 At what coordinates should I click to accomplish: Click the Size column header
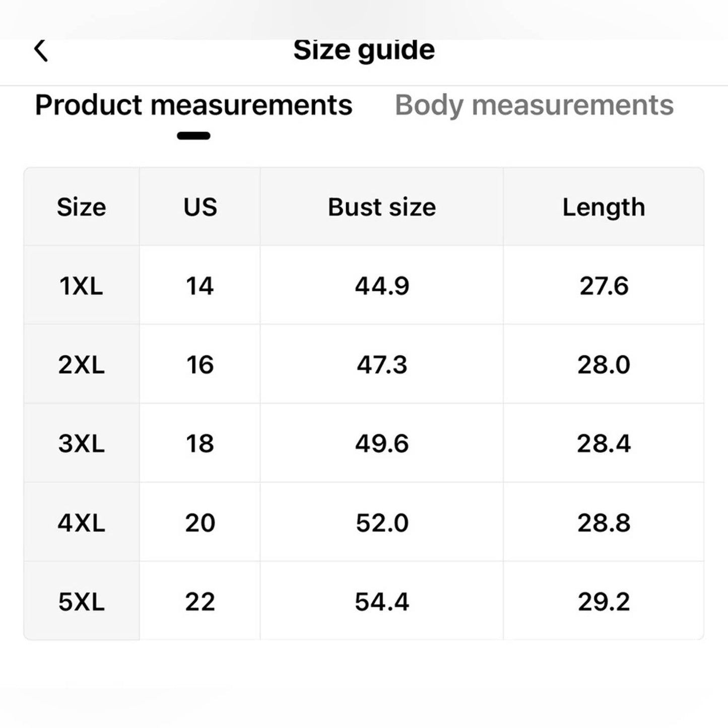(82, 207)
